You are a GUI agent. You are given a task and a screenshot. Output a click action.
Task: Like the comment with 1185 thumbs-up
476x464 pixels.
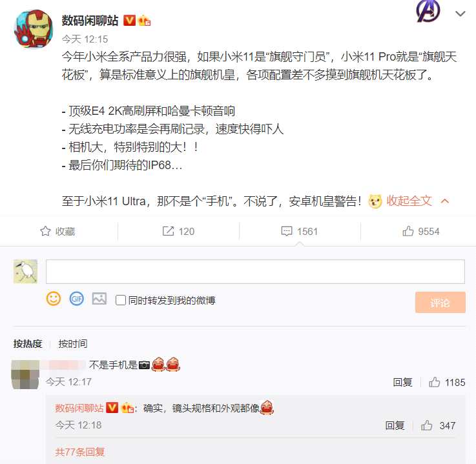pyautogui.click(x=434, y=382)
